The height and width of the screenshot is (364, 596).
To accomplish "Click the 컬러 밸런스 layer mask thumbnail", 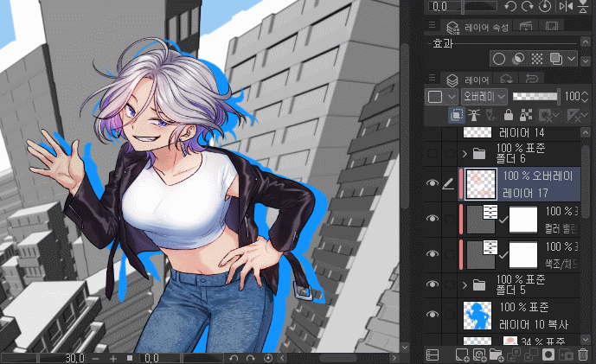I will coord(523,220).
